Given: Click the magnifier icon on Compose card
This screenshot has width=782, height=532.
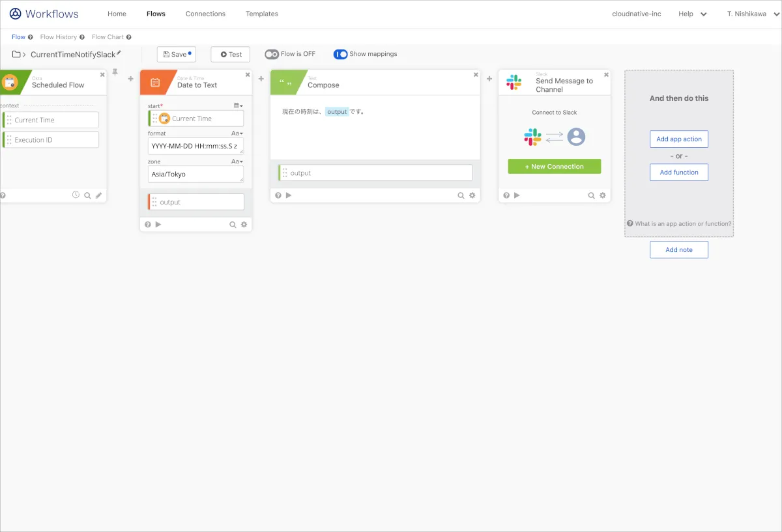Looking at the screenshot, I should [461, 195].
